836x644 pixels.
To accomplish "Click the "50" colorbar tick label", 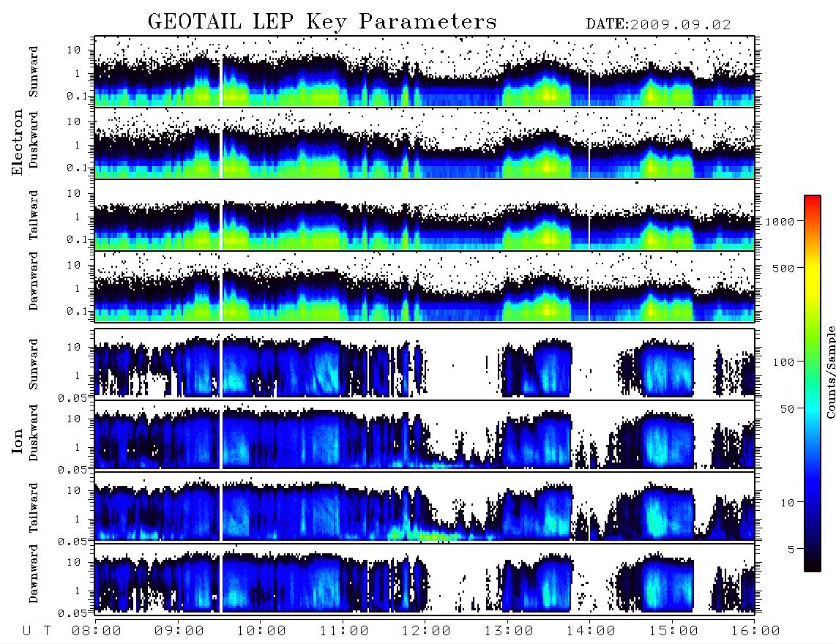I will tap(787, 409).
